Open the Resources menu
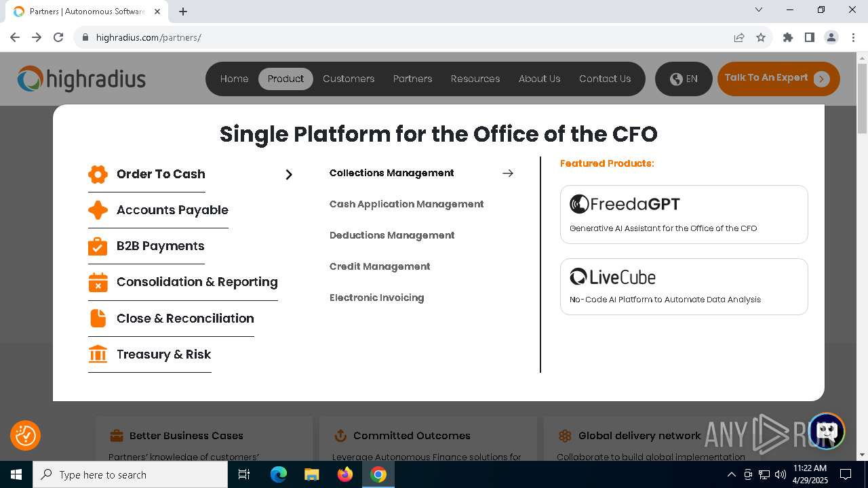 pos(475,79)
